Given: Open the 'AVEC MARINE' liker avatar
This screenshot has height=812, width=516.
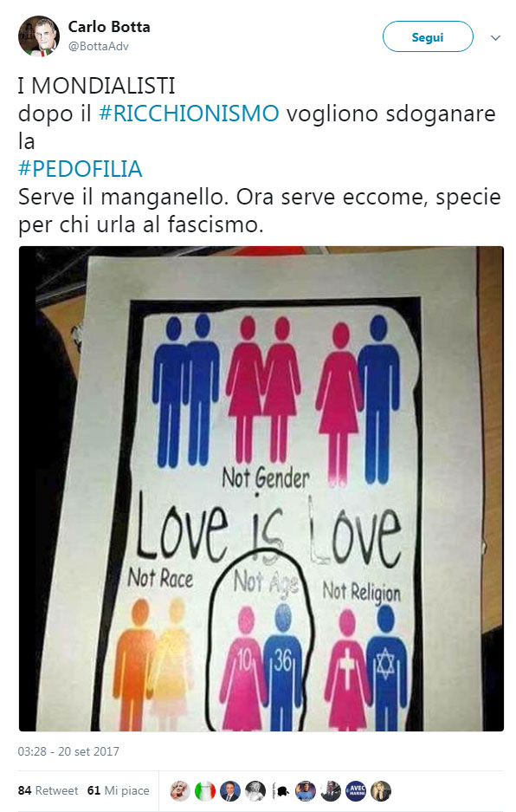Looking at the screenshot, I should pos(356,790).
